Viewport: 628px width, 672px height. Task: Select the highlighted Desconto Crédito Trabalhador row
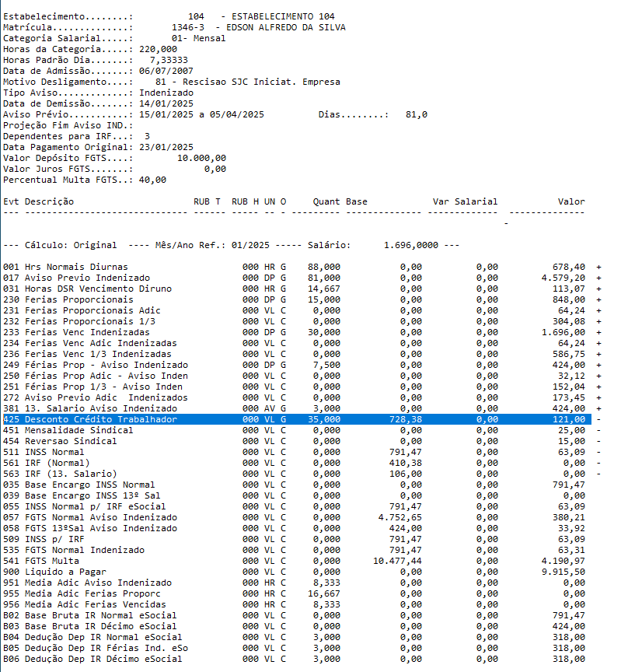(93, 419)
